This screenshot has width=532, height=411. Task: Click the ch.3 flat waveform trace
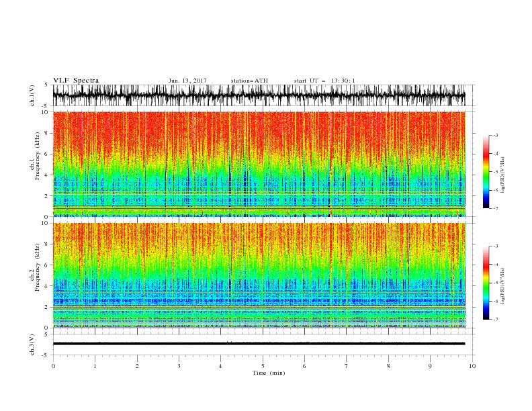[259, 344]
